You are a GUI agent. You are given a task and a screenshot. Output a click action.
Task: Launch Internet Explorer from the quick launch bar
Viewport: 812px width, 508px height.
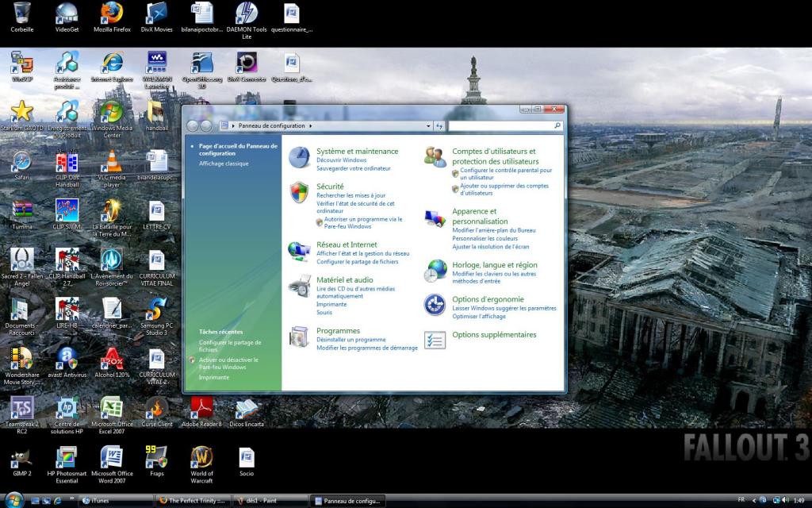pyautogui.click(x=57, y=501)
